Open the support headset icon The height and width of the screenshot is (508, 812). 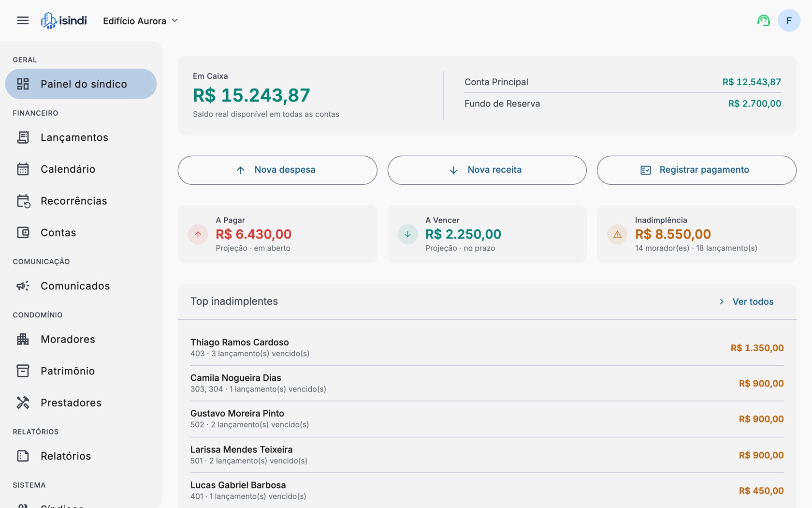[x=763, y=20]
